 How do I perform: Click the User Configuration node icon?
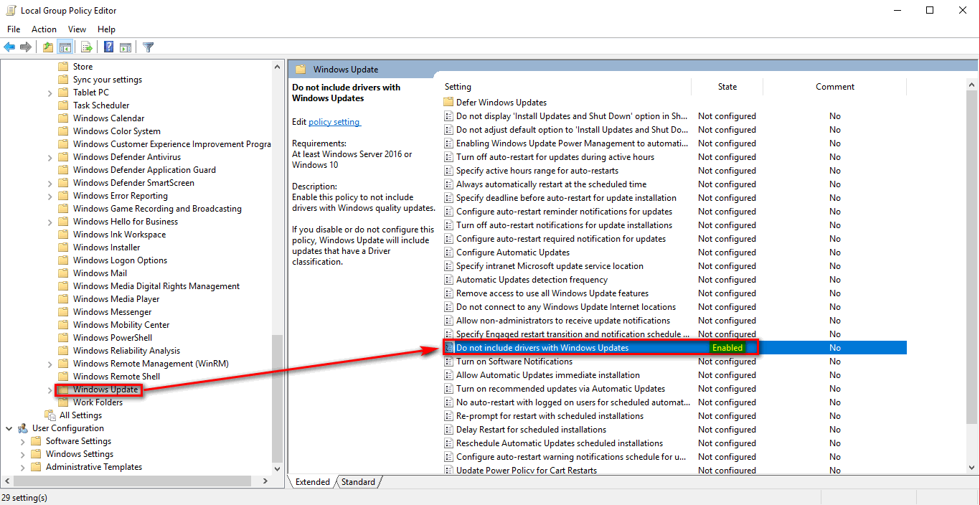[x=23, y=428]
